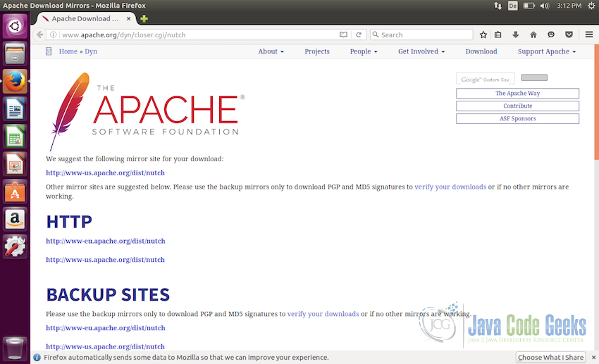The image size is (599, 364).
Task: Expand the About dropdown menu
Action: pyautogui.click(x=271, y=51)
